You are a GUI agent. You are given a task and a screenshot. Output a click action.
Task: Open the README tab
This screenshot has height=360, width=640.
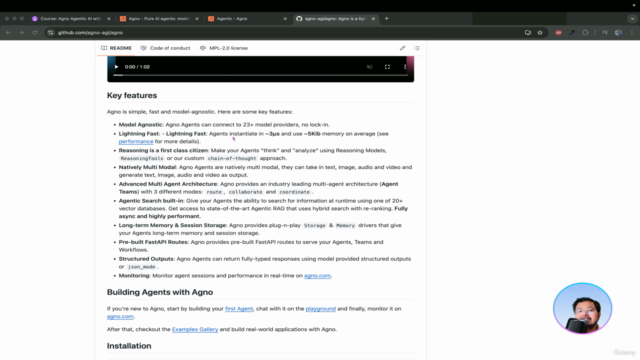point(116,48)
